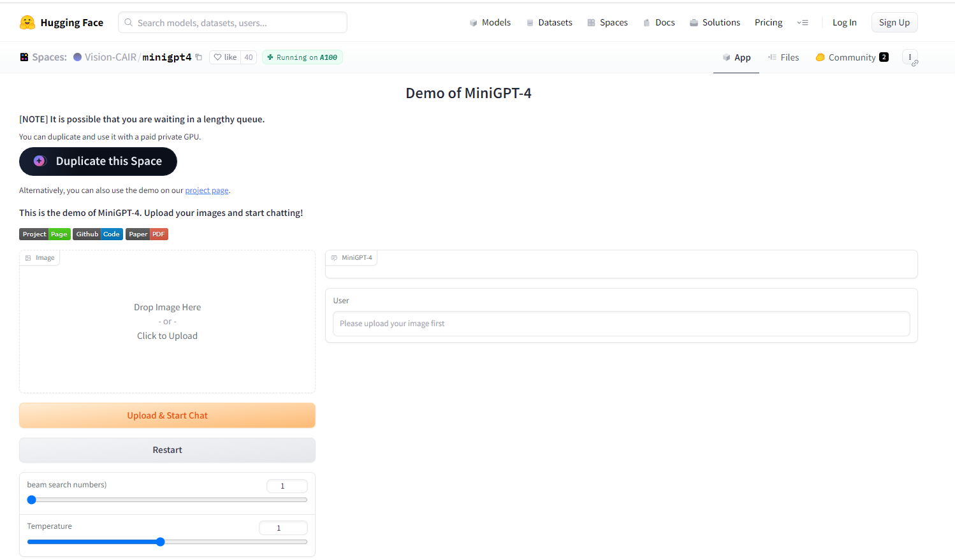Click the beam search numbers slider
The width and height of the screenshot is (955, 560).
(167, 500)
